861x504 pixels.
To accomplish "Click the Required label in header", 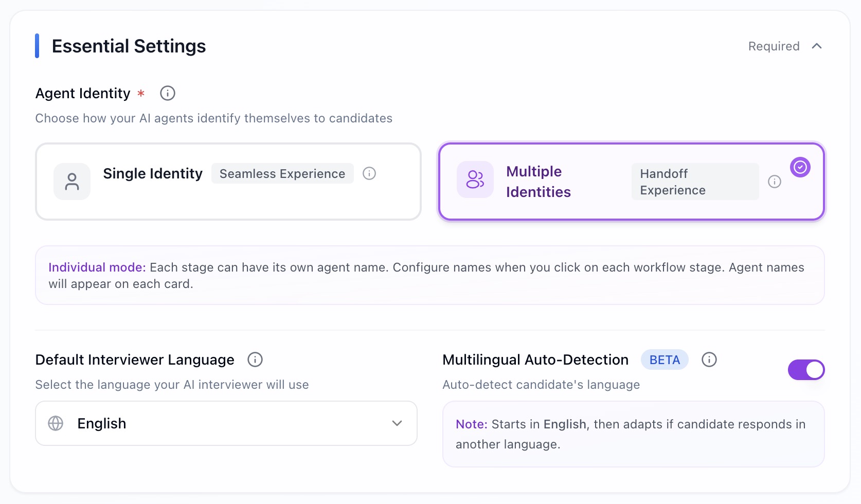I will coord(774,46).
